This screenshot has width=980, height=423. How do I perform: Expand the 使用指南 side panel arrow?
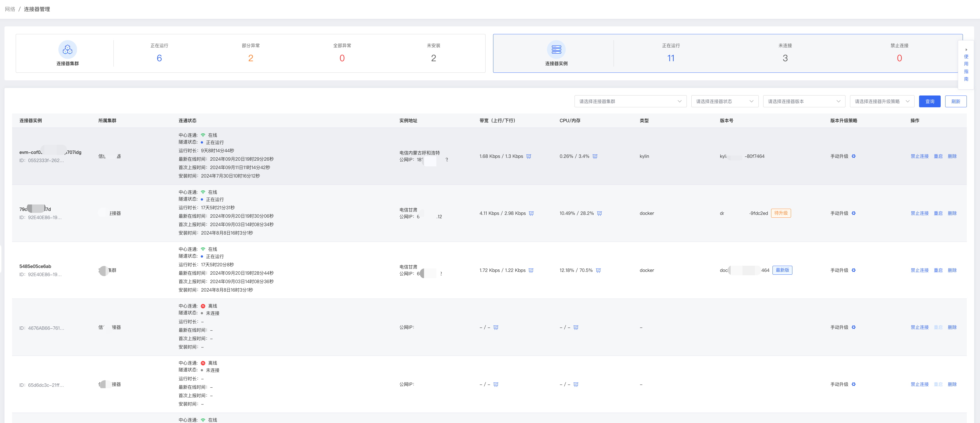point(966,50)
